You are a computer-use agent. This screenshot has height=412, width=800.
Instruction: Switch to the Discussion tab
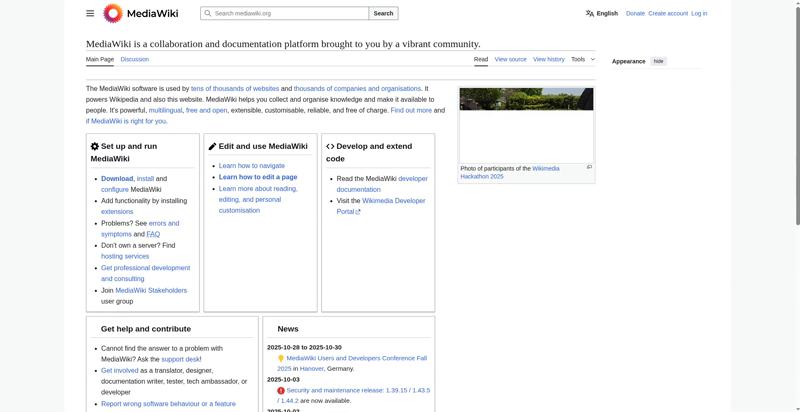point(134,59)
